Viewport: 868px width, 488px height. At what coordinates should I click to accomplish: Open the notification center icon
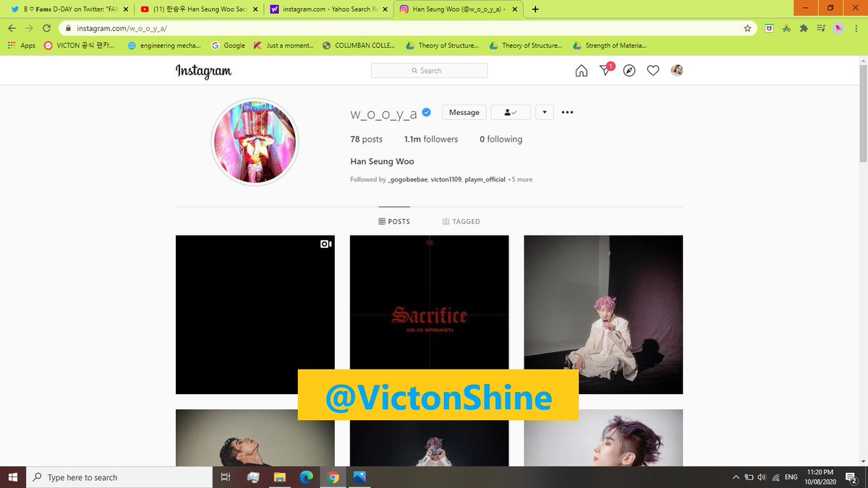click(851, 477)
